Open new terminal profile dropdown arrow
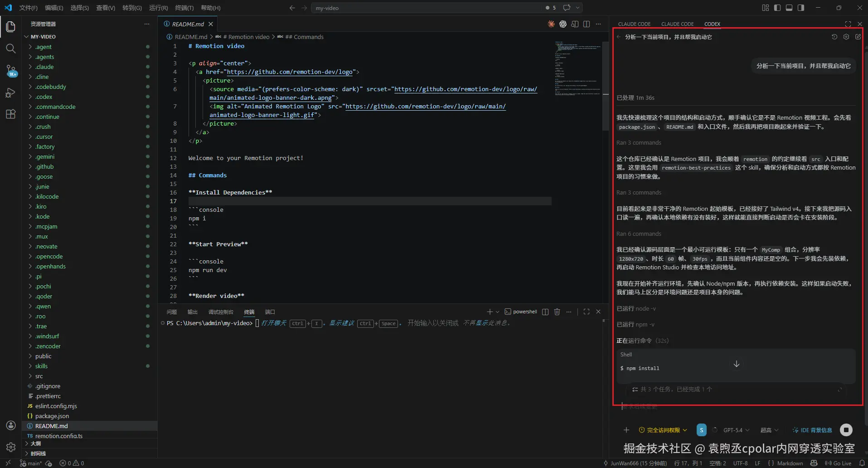 pyautogui.click(x=498, y=312)
